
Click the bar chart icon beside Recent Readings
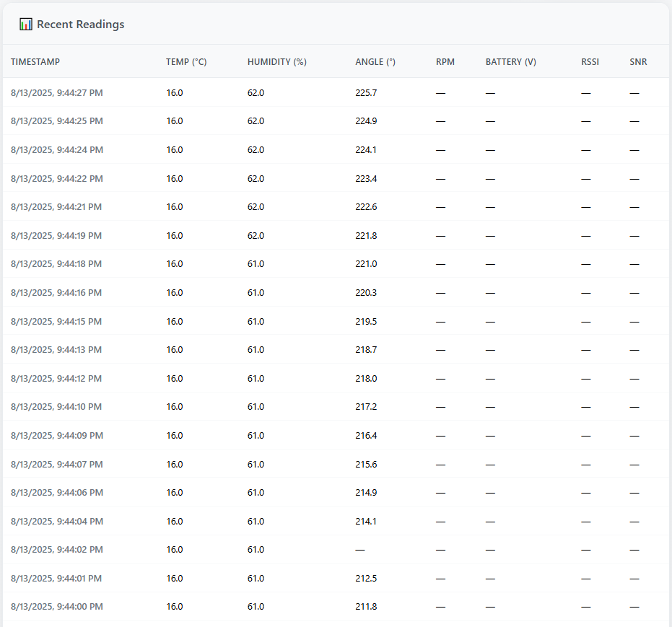point(26,24)
